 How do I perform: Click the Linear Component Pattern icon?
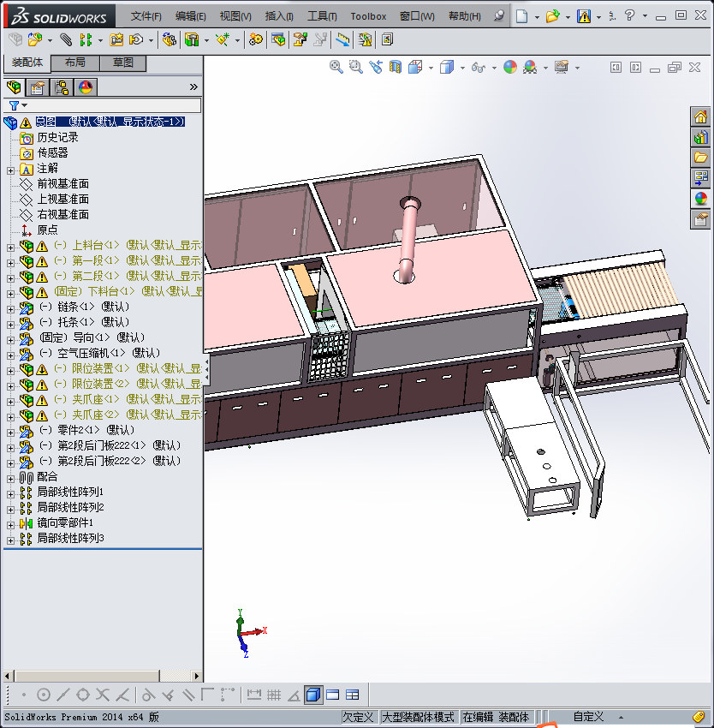click(x=86, y=40)
